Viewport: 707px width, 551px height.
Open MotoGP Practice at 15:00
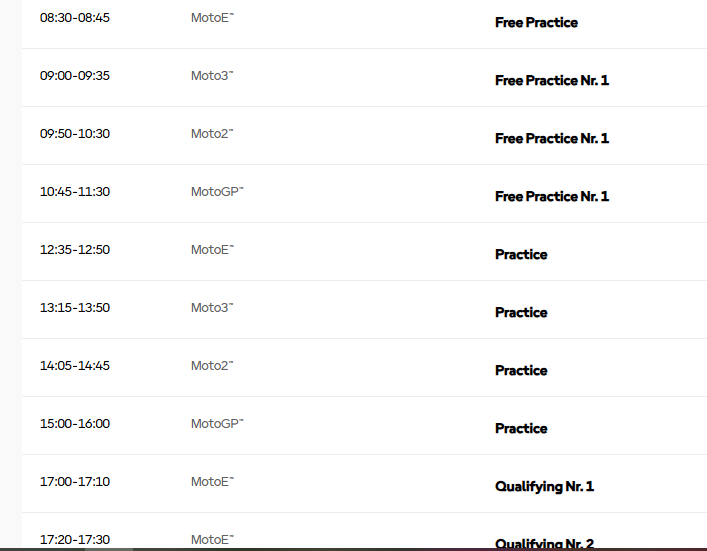[521, 428]
